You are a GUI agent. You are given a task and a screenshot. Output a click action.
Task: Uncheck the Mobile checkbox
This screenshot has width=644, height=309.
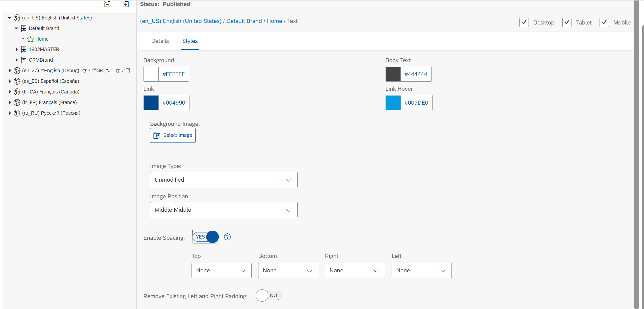(x=604, y=22)
